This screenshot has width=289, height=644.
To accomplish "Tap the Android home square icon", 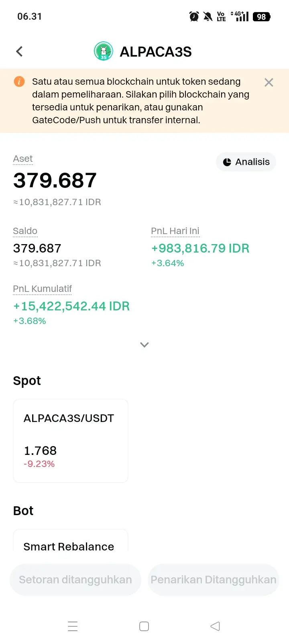I will point(144,626).
